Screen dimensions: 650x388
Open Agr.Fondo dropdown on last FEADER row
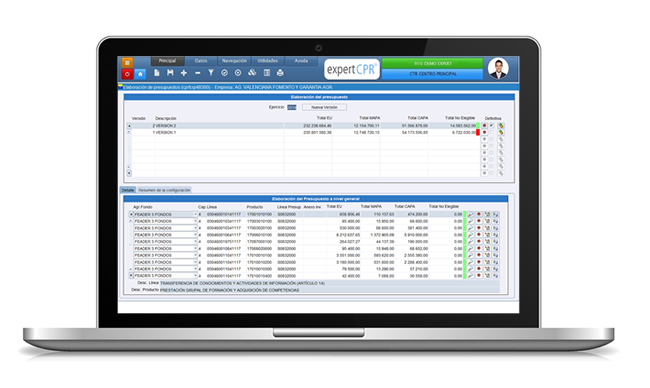(195, 275)
